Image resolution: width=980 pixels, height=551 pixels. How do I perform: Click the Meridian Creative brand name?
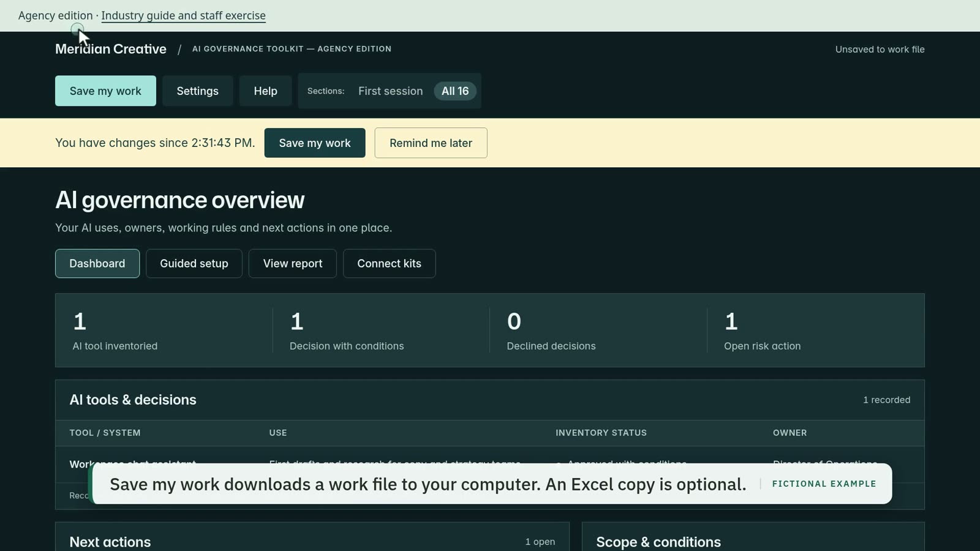click(111, 49)
